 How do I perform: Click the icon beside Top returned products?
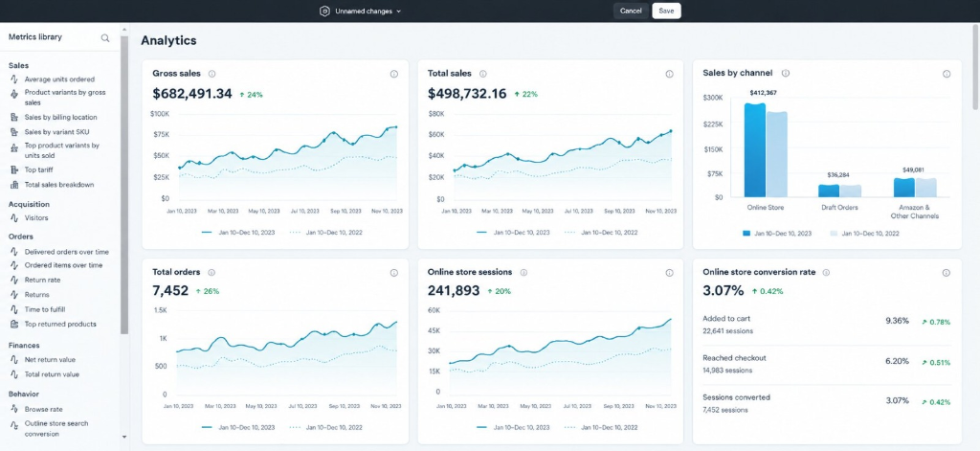(x=14, y=324)
